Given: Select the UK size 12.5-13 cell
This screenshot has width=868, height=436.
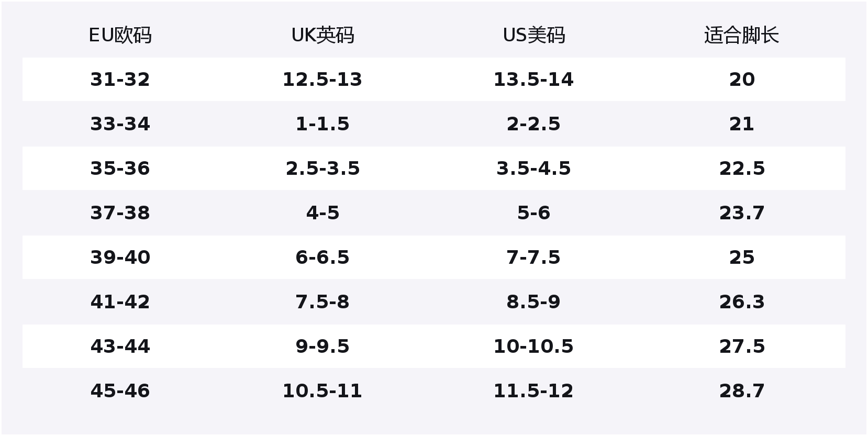Looking at the screenshot, I should [322, 80].
